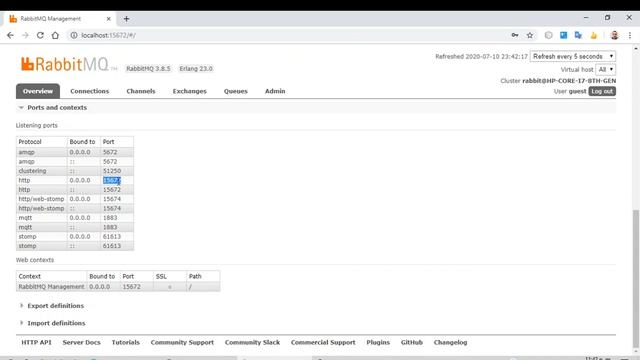Screen dimensions: 640x360
Task: Open the HTTP API footer link
Action: point(36,342)
